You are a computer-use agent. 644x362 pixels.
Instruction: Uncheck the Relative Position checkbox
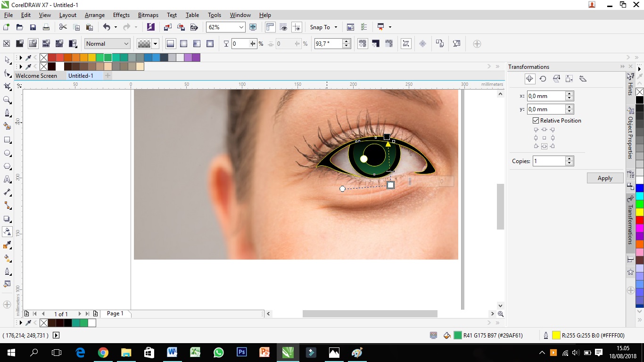click(536, 120)
